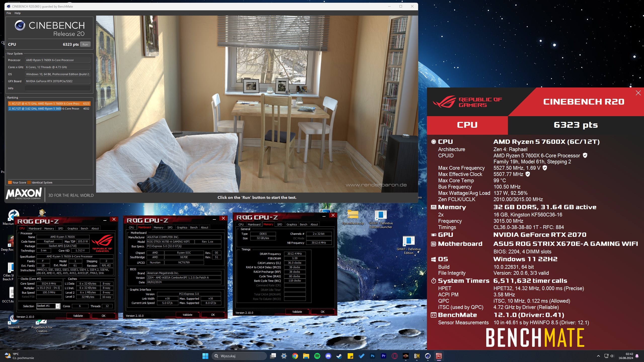Screen dimensions: 644x362
Task: Launch Premiere Pro from taskbar
Action: [x=384, y=356]
